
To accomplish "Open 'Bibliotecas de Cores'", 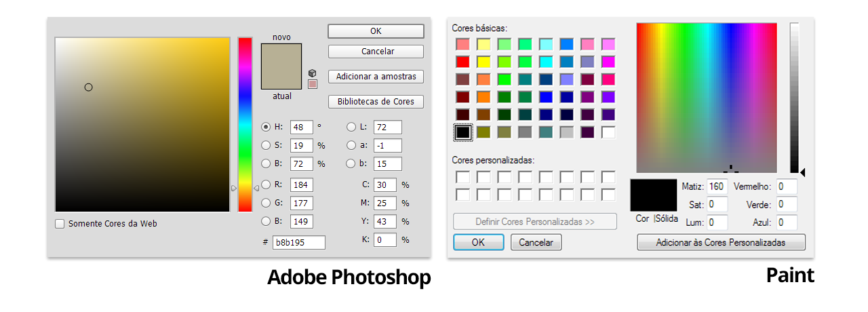I will tap(376, 102).
